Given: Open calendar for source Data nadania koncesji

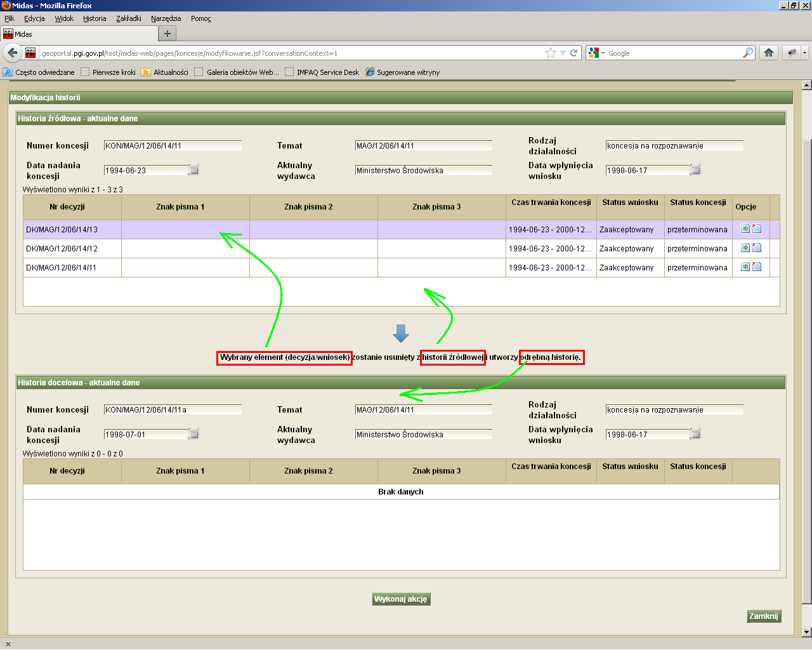Looking at the screenshot, I should pyautogui.click(x=194, y=169).
